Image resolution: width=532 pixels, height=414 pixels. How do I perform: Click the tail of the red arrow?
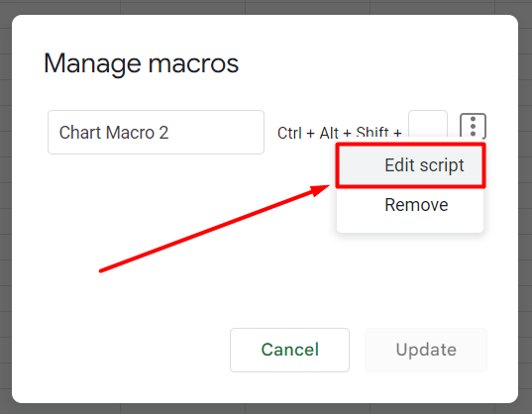pyautogui.click(x=102, y=270)
